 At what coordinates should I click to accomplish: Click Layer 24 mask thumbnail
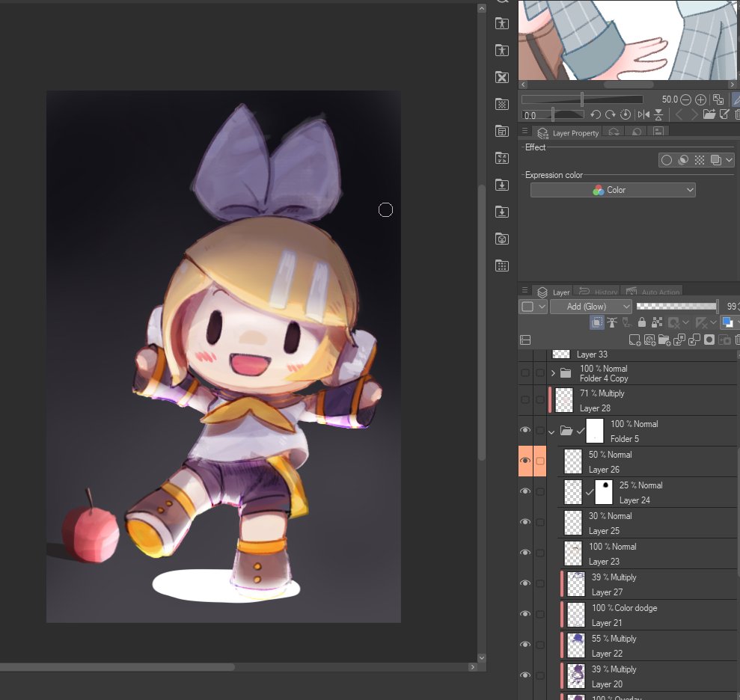[604, 492]
